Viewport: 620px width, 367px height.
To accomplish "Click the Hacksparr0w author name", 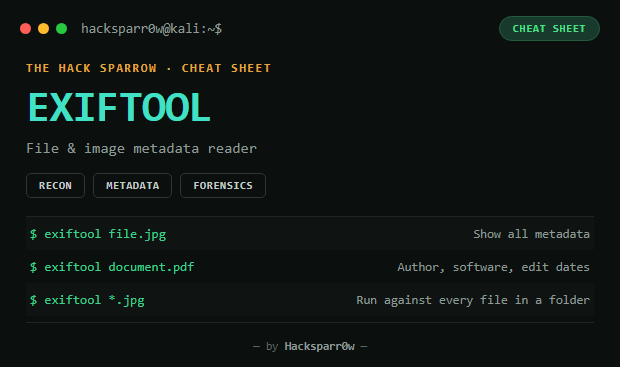I will (x=319, y=346).
